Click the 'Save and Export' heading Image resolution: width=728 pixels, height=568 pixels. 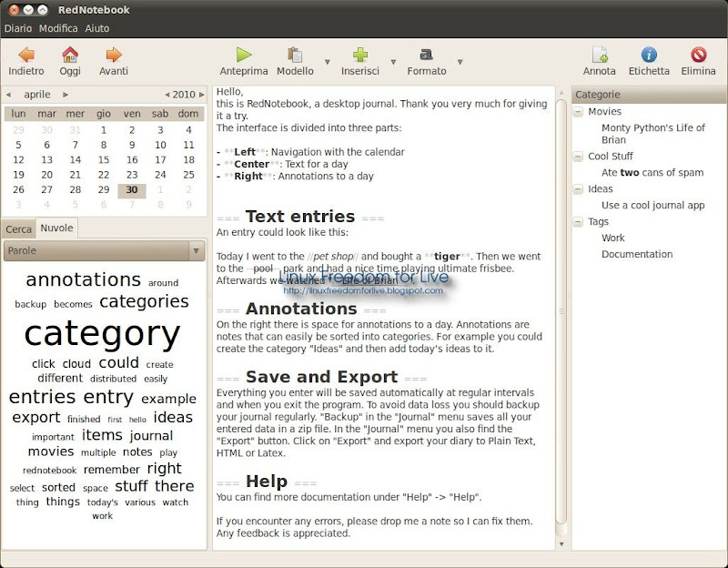[x=322, y=377]
